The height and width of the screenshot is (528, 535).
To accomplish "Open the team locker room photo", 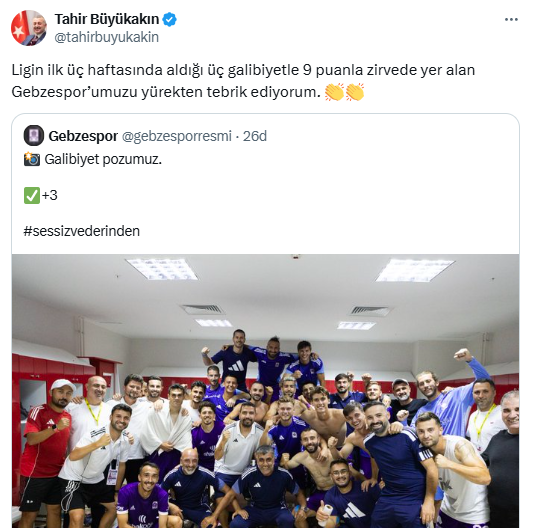I will coord(265,391).
